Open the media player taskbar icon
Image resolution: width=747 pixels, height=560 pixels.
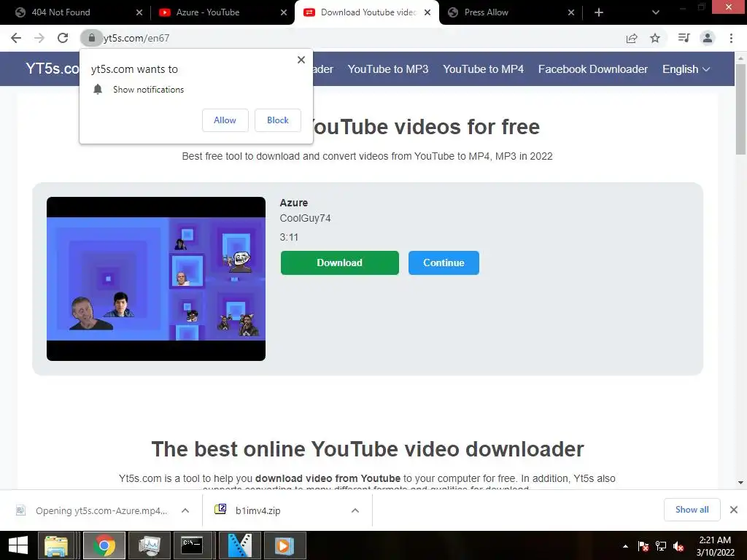[284, 545]
